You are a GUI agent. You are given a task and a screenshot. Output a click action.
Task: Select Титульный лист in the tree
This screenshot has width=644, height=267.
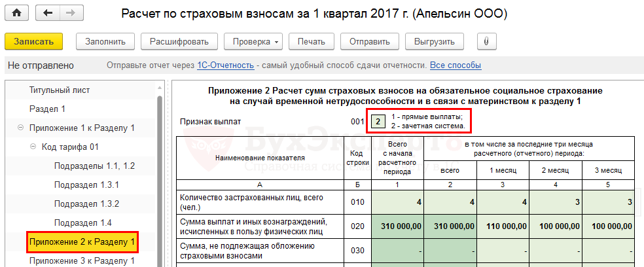60,90
